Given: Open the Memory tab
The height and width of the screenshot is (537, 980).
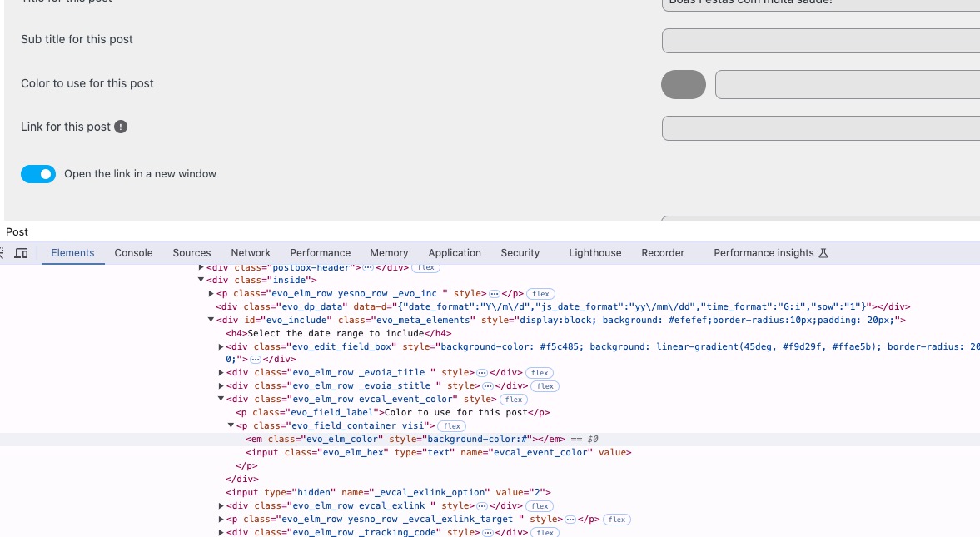Looking at the screenshot, I should tap(389, 253).
